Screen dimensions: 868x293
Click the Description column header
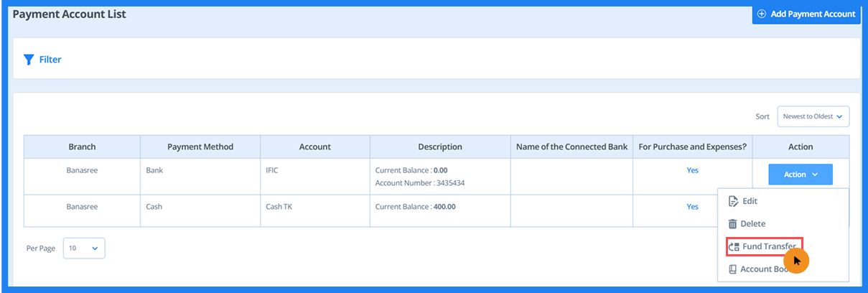point(440,146)
